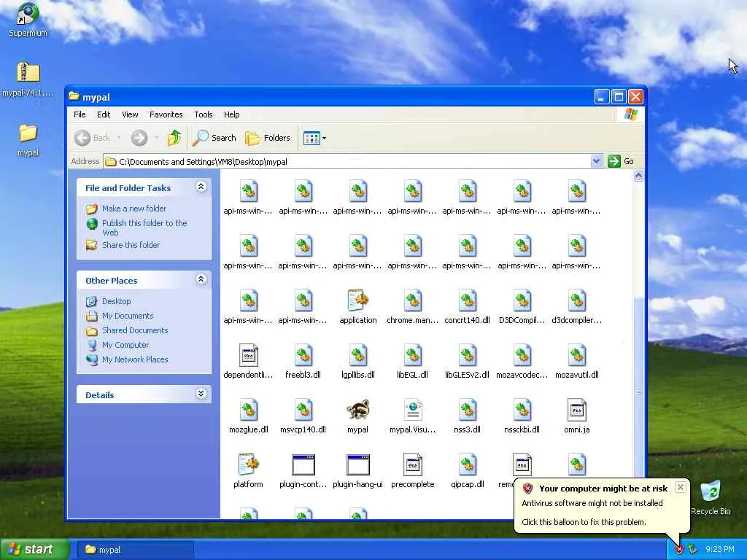Select the mypal.Visu... file icon
This screenshot has width=747, height=560.
[413, 410]
